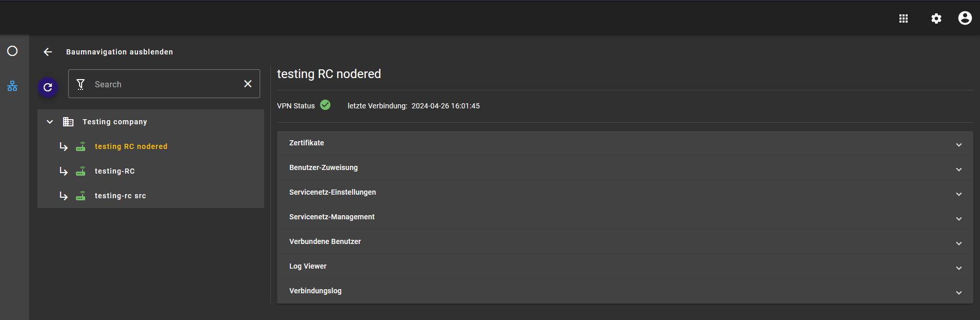
Task: Select testing RC nodered tree entry
Action: click(131, 146)
